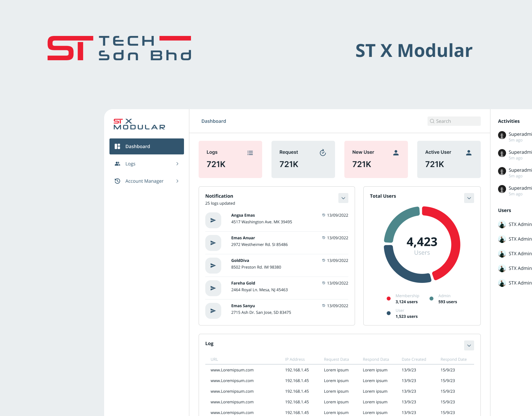Click the teal Admin legend dot
The width and height of the screenshot is (532, 416).
(432, 299)
